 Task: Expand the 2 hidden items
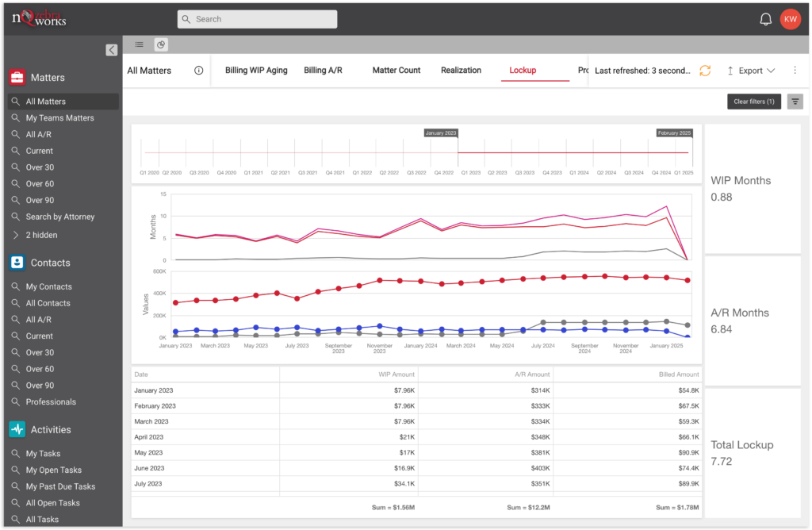41,235
